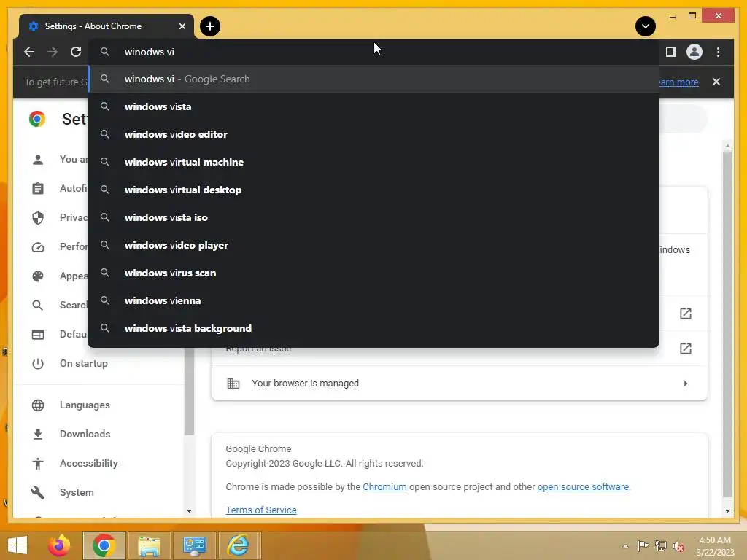
Task: Switch to the Settings - About Chrome tab
Action: (x=107, y=26)
